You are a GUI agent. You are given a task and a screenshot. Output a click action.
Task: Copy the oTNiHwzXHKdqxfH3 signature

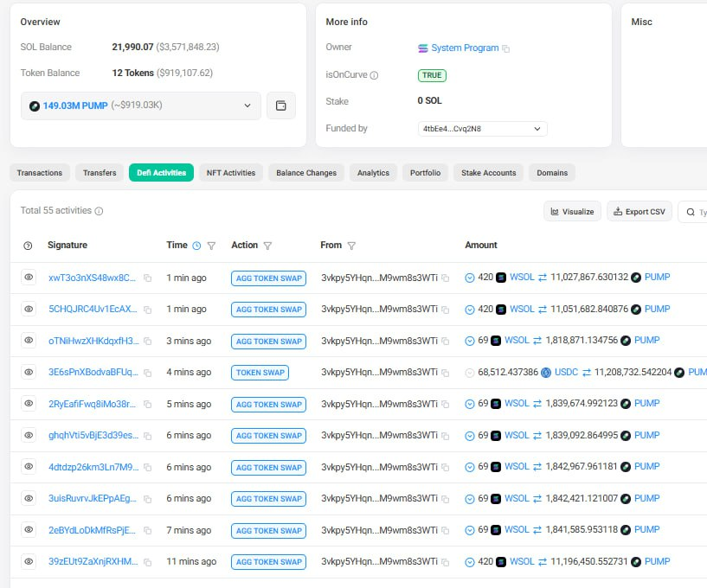pyautogui.click(x=147, y=341)
